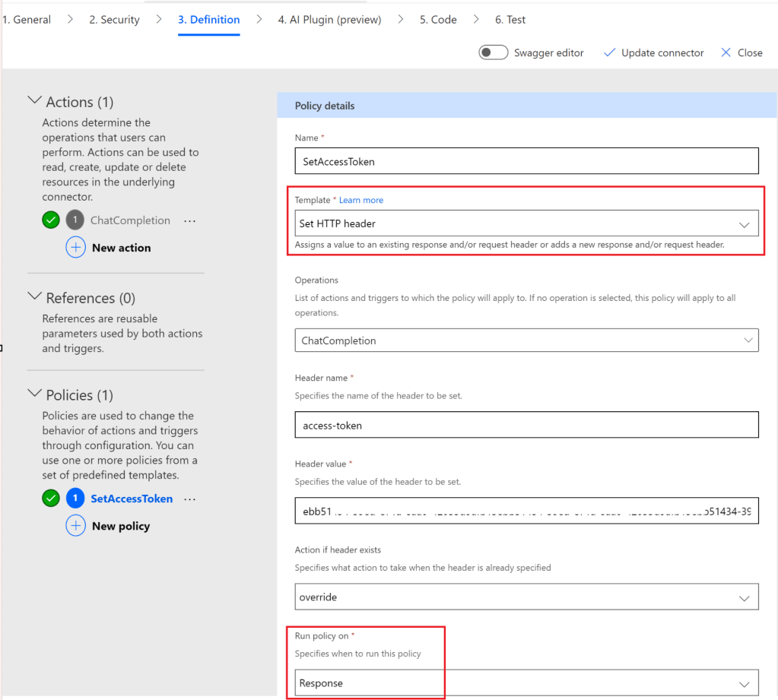Click the plus icon beside New policy
This screenshot has width=778, height=700.
pyautogui.click(x=75, y=526)
